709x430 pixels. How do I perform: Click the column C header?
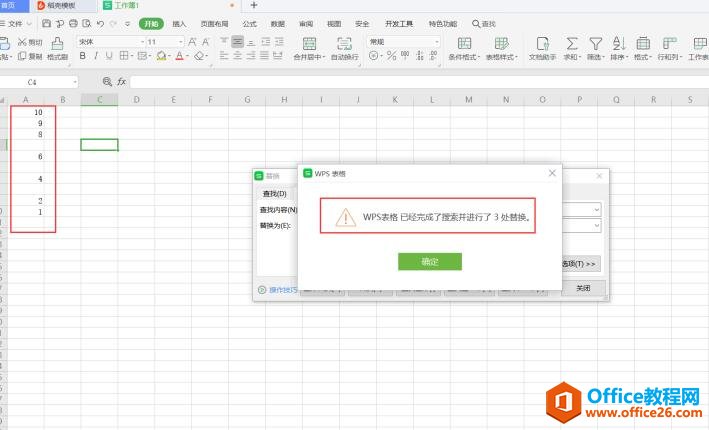(x=99, y=99)
